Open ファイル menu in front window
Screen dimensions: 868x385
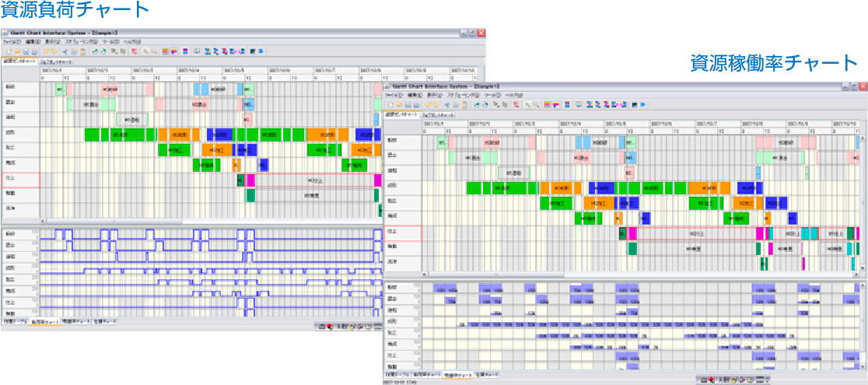pos(394,95)
